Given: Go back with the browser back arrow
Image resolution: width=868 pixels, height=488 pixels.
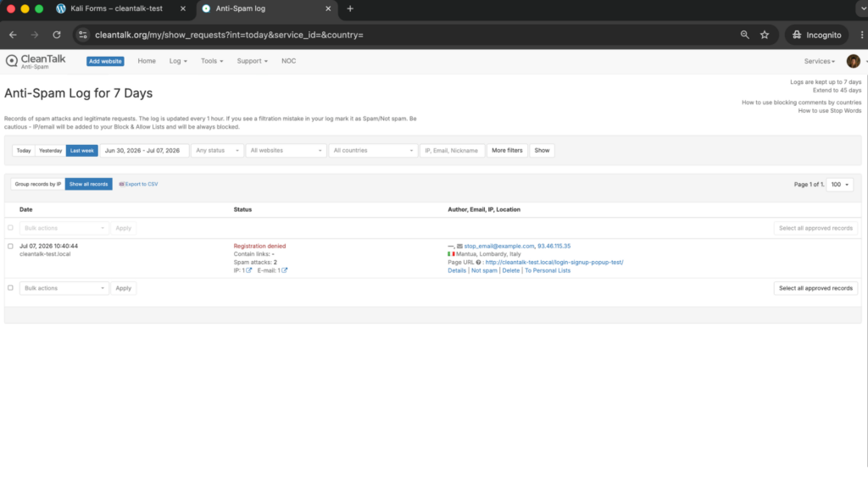Looking at the screenshot, I should tap(13, 35).
